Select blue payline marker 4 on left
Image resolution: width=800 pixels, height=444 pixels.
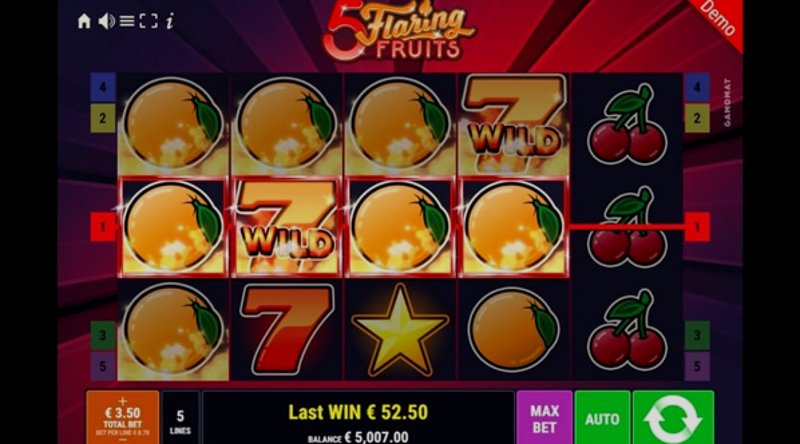(x=103, y=87)
